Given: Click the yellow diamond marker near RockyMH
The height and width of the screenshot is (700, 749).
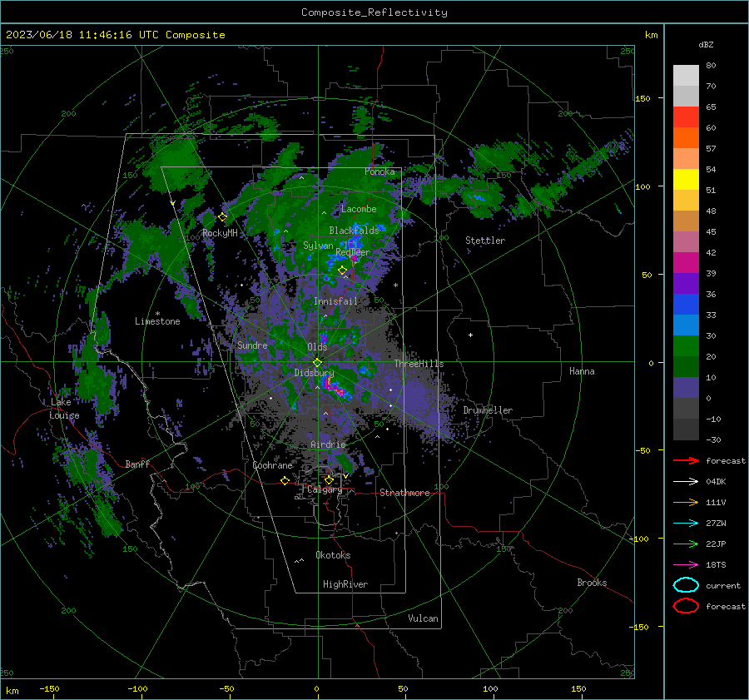Looking at the screenshot, I should tap(222, 217).
